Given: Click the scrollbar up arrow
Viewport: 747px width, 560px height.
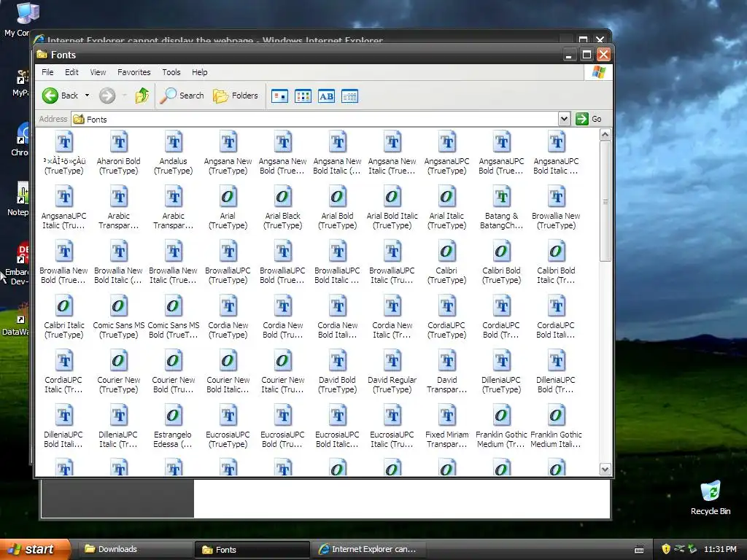Looking at the screenshot, I should (x=605, y=135).
